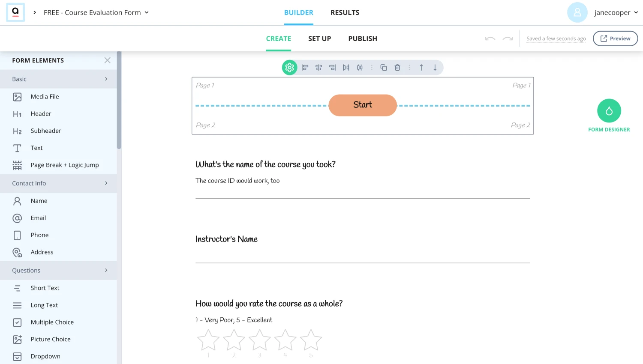This screenshot has height=364, width=643.
Task: Click the undo arrow icon
Action: point(490,39)
